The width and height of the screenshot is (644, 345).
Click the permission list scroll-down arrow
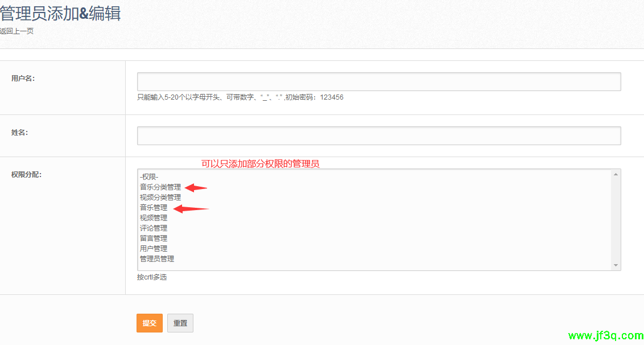615,265
